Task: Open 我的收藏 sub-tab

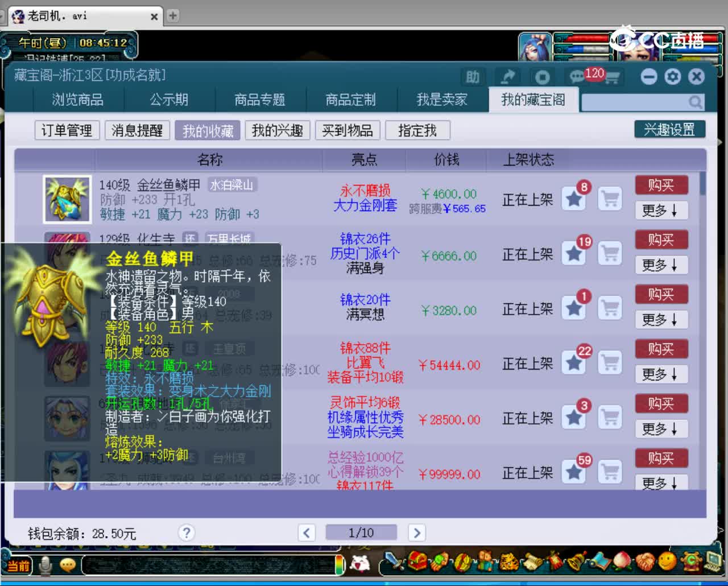Action: 208,130
